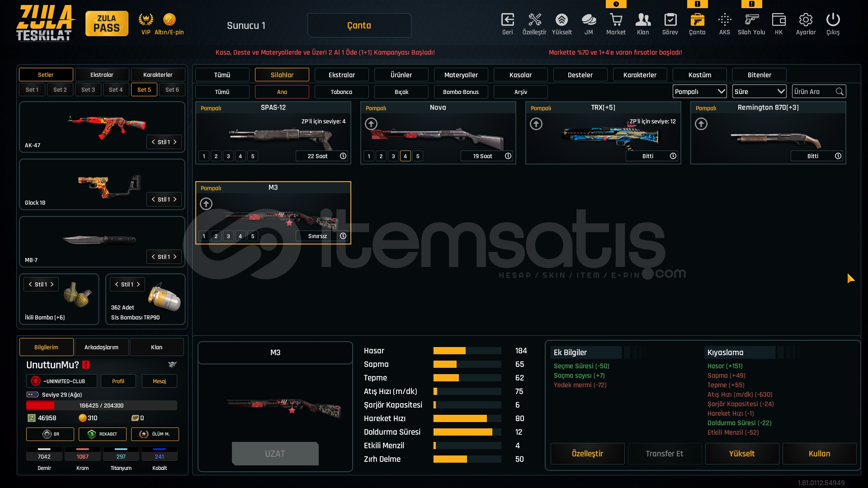
Task: Expand the Pompalı weapon type dropdown
Action: click(x=699, y=92)
